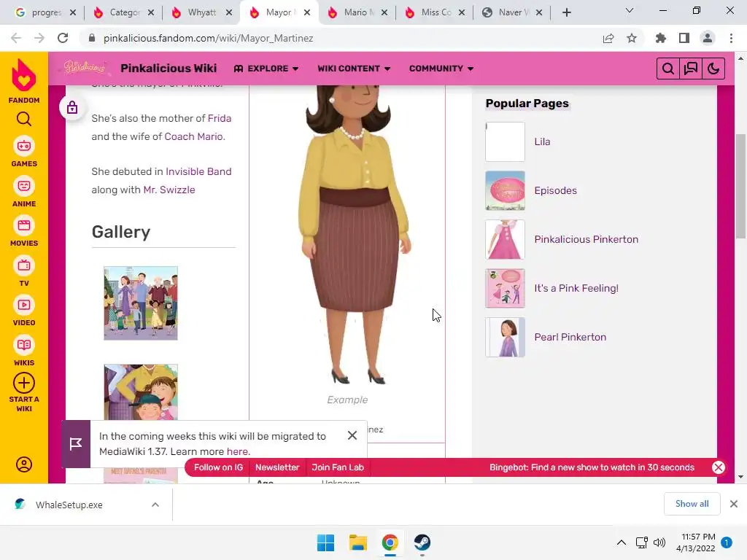
Task: Switch to the Miss Co tab
Action: click(435, 12)
